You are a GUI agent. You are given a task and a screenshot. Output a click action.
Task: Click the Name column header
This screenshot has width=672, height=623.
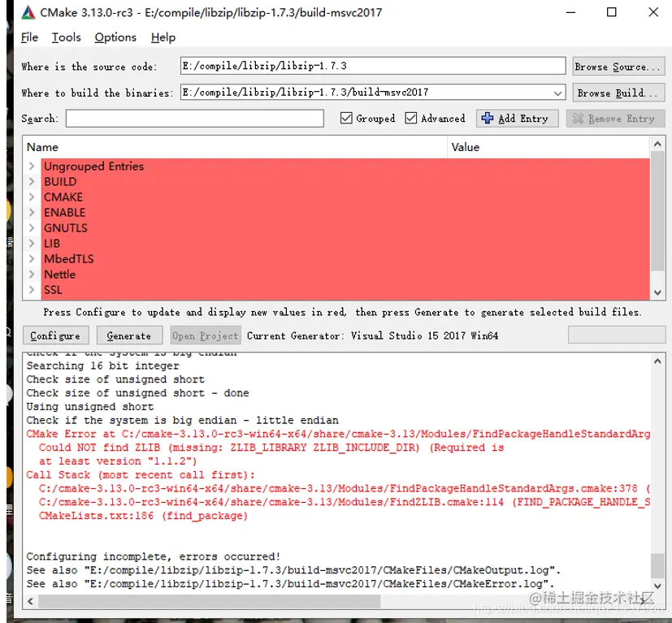tap(235, 147)
